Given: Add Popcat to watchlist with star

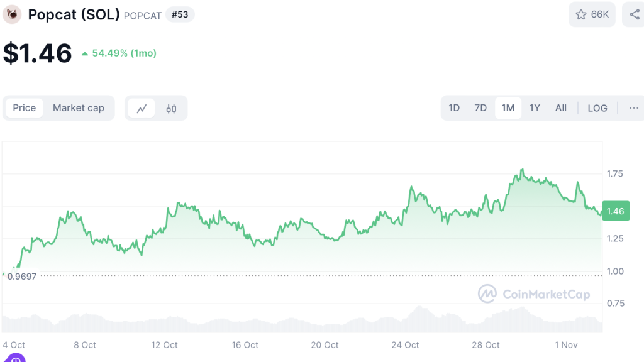Looking at the screenshot, I should (x=592, y=15).
